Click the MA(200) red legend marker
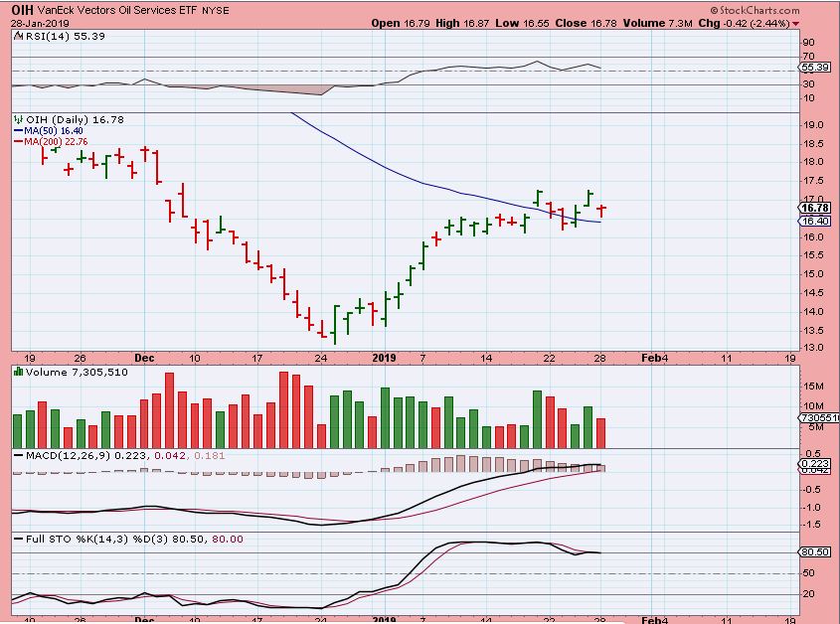The image size is (840, 624). tap(18, 141)
